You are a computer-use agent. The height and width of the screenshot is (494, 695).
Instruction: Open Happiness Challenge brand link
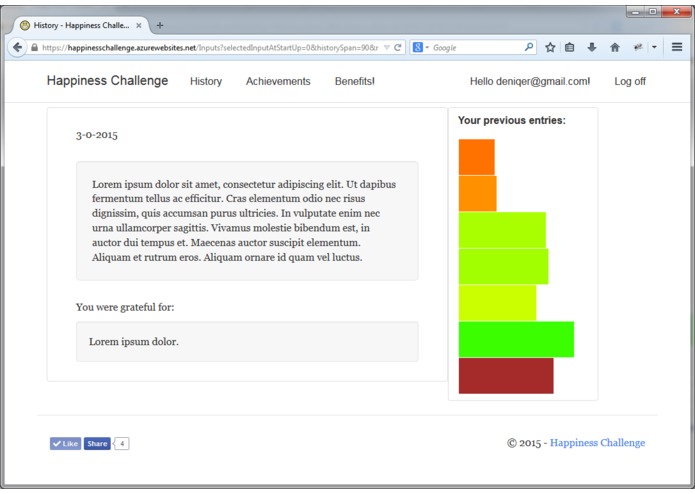[107, 81]
